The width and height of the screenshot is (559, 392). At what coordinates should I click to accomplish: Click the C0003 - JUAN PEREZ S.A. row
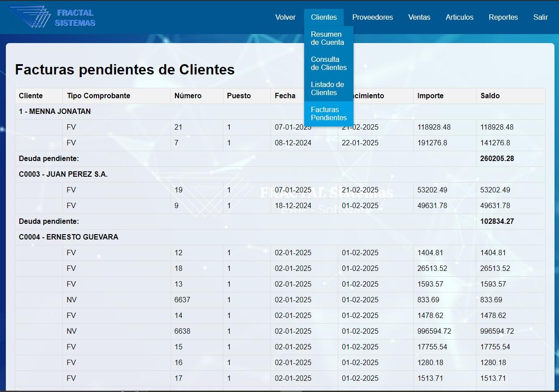(x=280, y=174)
